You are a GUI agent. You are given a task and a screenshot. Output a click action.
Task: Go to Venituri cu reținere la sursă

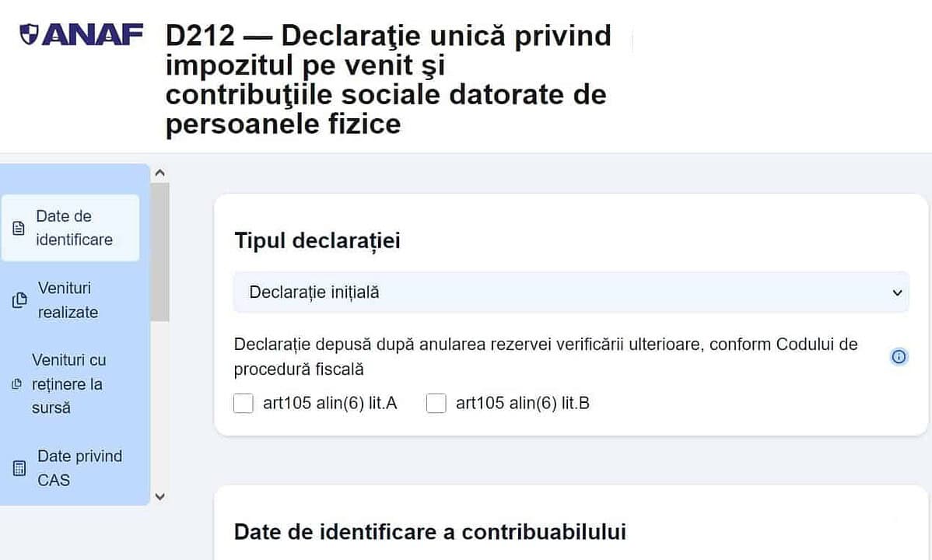tap(68, 384)
